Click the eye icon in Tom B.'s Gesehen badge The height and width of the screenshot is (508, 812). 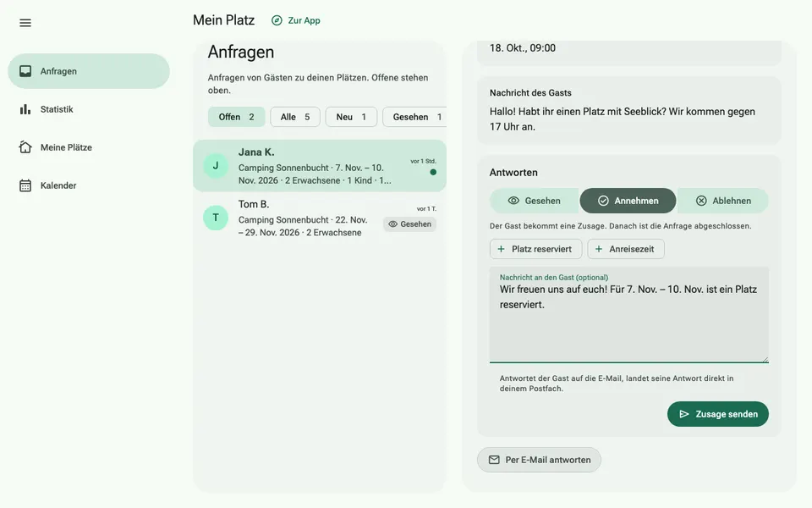(x=393, y=224)
